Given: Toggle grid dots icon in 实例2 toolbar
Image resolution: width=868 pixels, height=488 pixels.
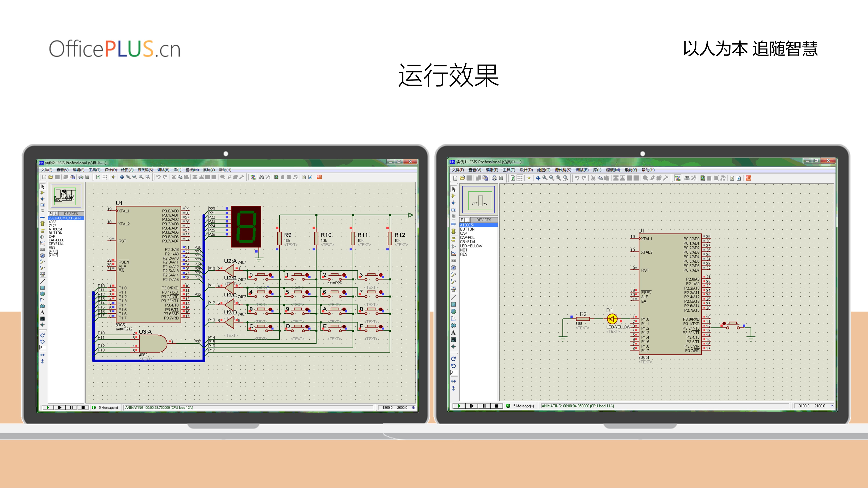Looking at the screenshot, I should click(105, 177).
